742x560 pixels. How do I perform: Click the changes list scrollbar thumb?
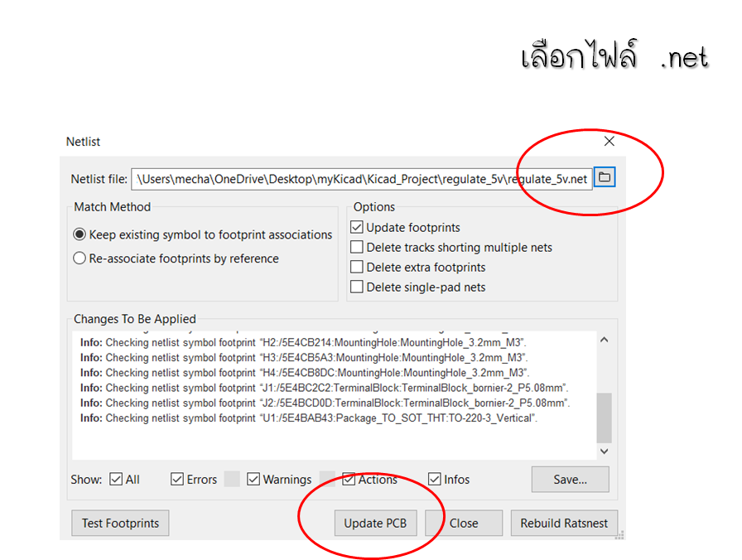[x=605, y=418]
